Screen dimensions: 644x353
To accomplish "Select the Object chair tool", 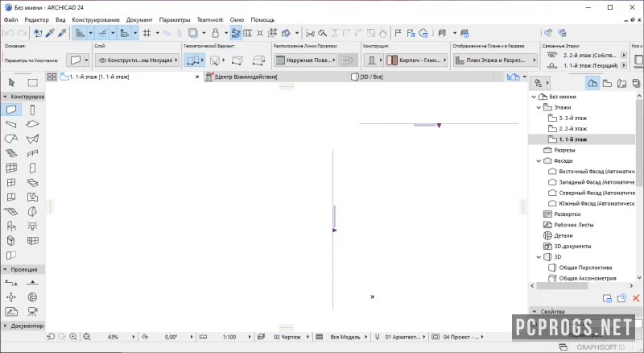I will (x=11, y=226).
